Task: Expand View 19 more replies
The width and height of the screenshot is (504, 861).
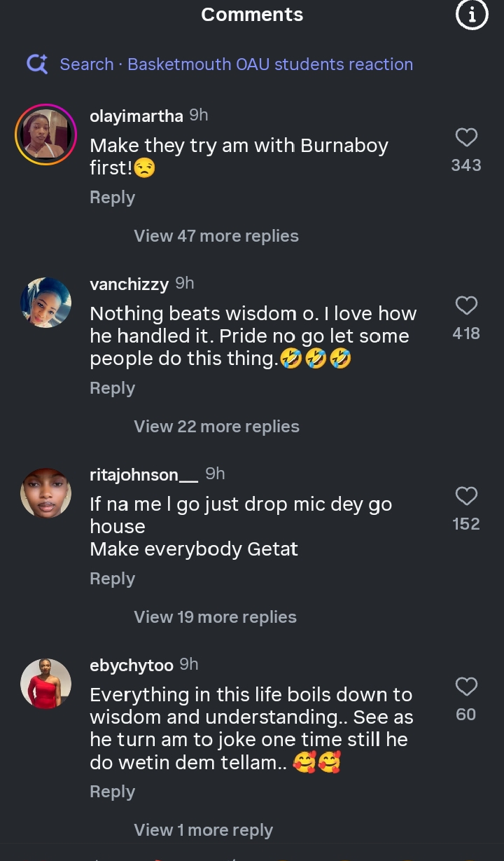Action: coord(215,617)
